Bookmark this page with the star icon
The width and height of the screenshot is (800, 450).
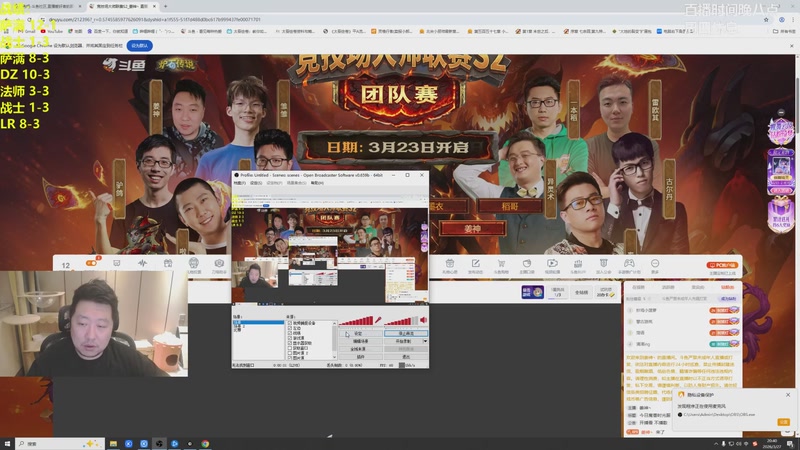coord(766,19)
